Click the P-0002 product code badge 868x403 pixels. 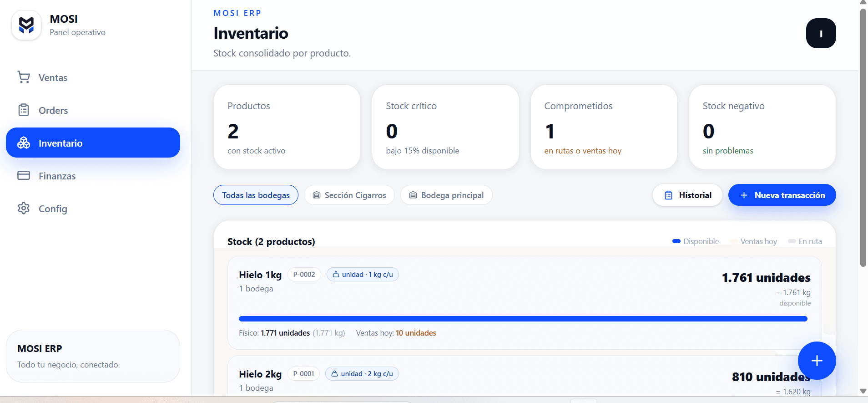[x=304, y=275]
